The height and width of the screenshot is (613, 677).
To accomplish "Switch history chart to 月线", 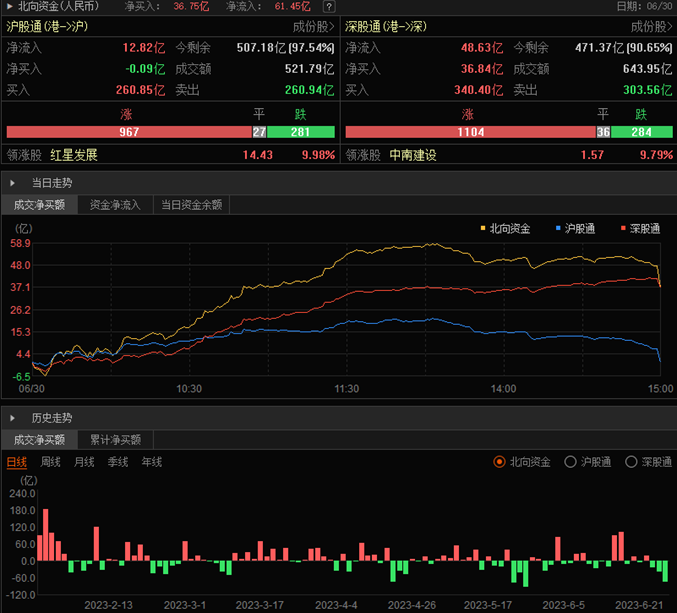I will 84,462.
